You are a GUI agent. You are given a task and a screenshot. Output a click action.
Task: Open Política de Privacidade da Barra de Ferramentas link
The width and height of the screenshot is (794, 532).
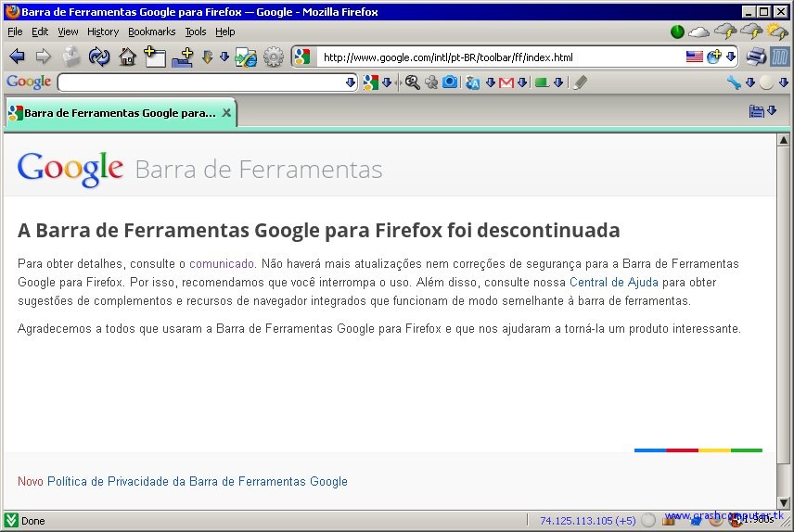coord(198,481)
